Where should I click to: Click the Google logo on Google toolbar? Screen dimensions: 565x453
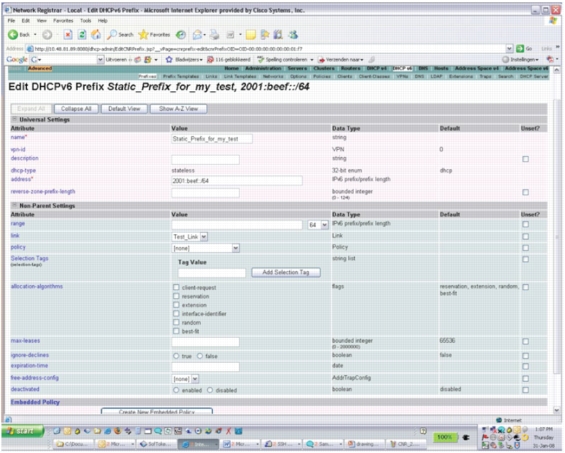click(x=17, y=59)
